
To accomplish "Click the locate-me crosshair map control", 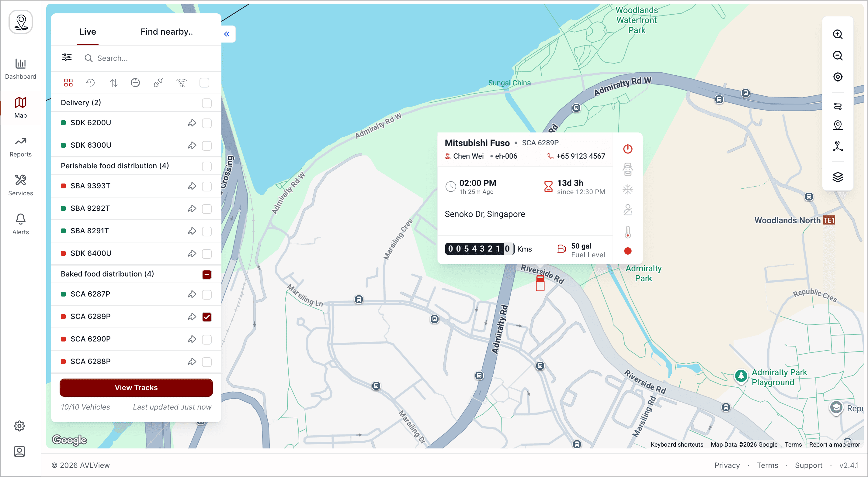I will coord(837,77).
